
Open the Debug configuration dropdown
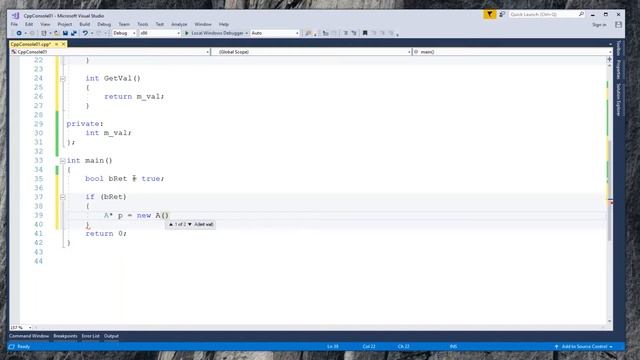click(x=124, y=33)
